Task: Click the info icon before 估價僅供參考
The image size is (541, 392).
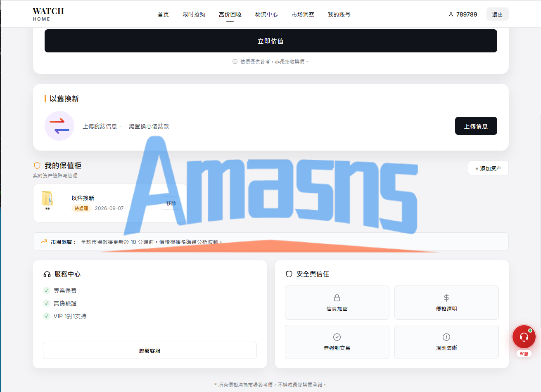Action: [x=235, y=61]
